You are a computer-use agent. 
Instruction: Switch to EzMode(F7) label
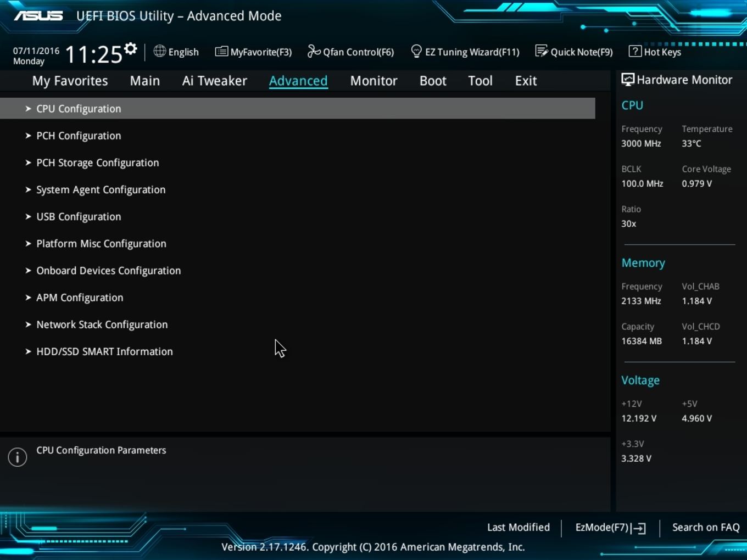coord(602,527)
